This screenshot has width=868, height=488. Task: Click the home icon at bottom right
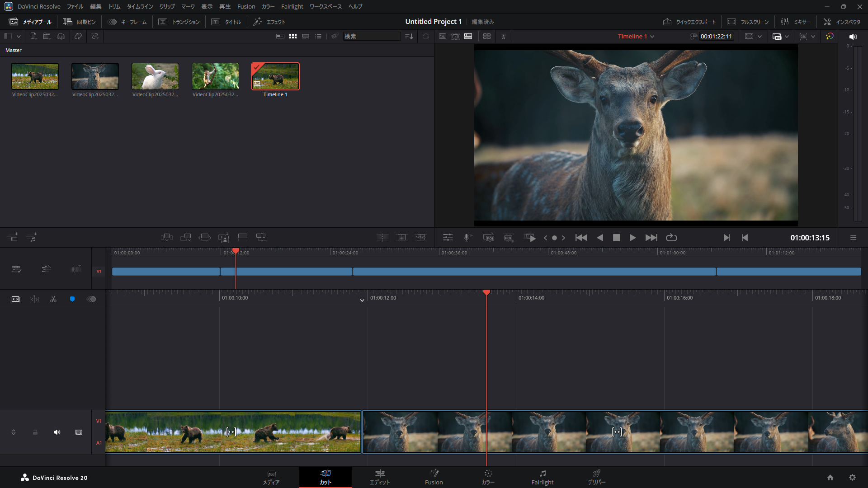coord(830,478)
